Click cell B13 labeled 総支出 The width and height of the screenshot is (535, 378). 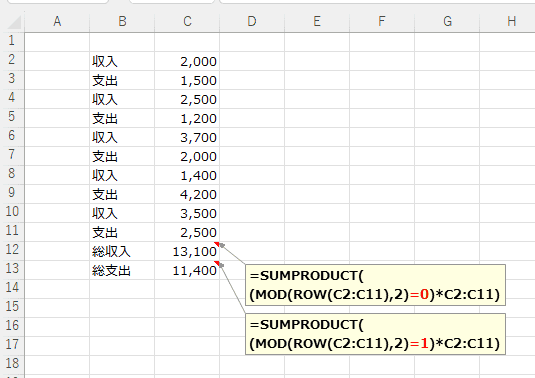pyautogui.click(x=122, y=271)
